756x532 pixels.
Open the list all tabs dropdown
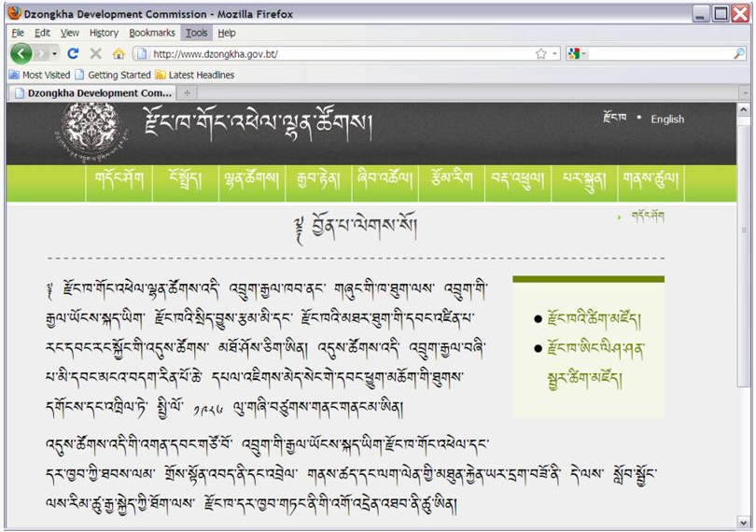745,93
